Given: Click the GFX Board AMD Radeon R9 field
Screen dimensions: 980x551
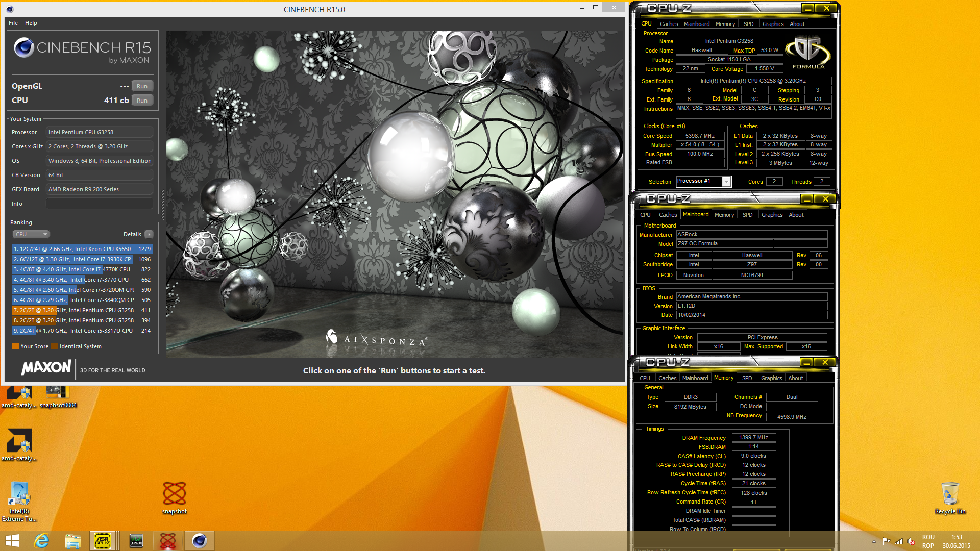Looking at the screenshot, I should [x=100, y=189].
